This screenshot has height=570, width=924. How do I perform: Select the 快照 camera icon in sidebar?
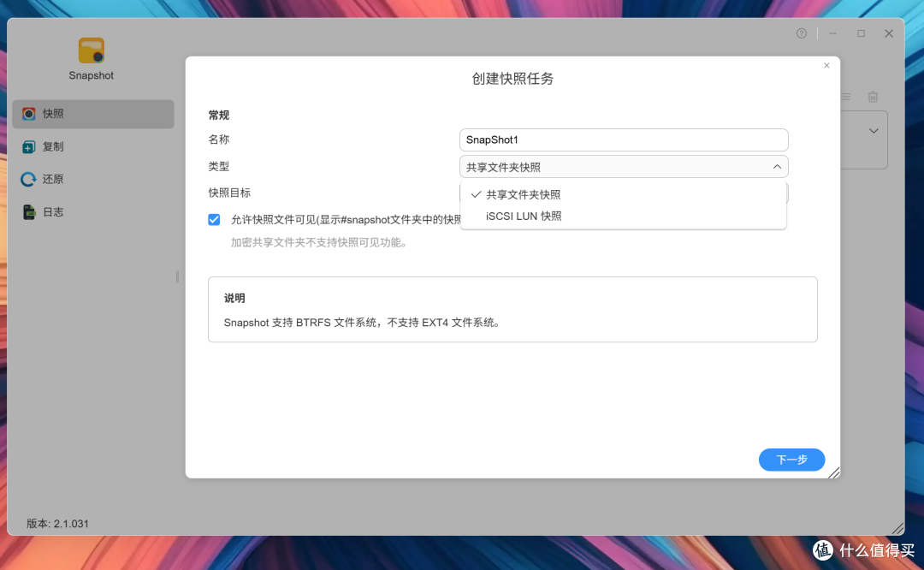28,114
